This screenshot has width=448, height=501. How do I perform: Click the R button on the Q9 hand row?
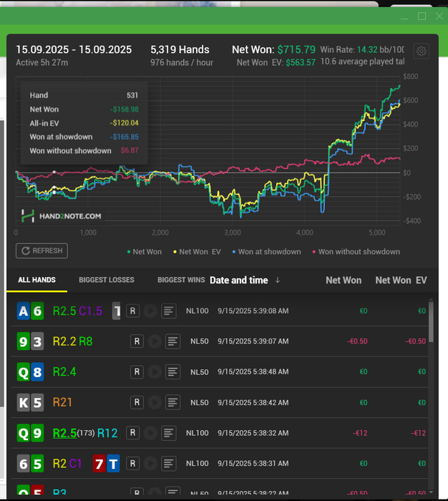point(133,433)
